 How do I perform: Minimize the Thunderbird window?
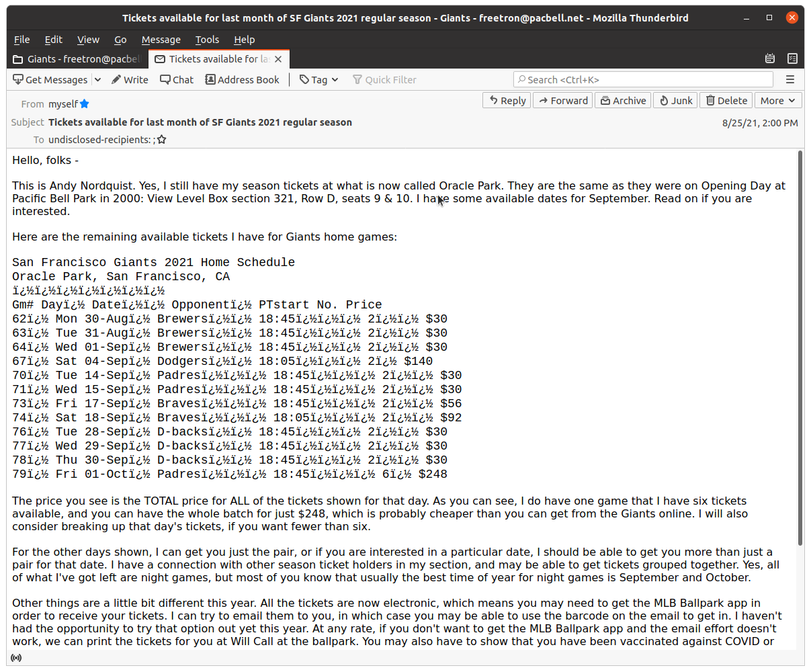746,18
